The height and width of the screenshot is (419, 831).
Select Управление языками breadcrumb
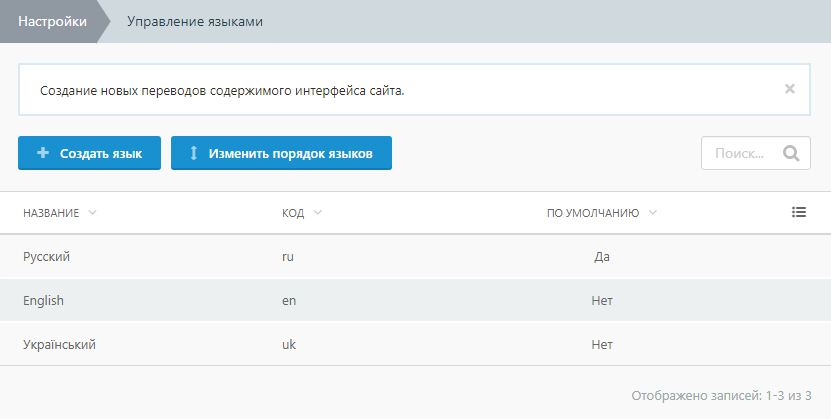click(x=195, y=21)
